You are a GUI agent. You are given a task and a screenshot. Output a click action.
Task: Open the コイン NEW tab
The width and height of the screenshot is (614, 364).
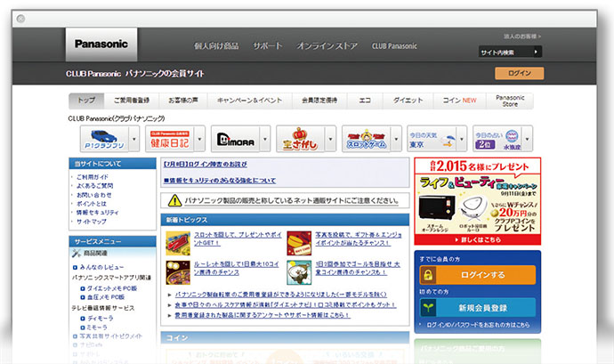[x=460, y=101]
